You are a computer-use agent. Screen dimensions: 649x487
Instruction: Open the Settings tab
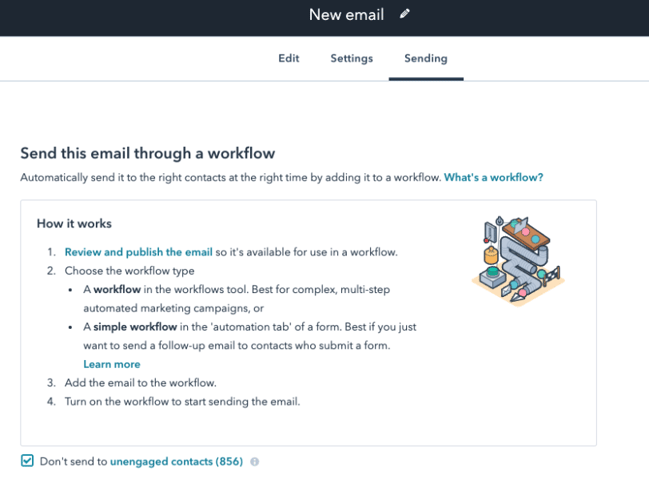352,58
